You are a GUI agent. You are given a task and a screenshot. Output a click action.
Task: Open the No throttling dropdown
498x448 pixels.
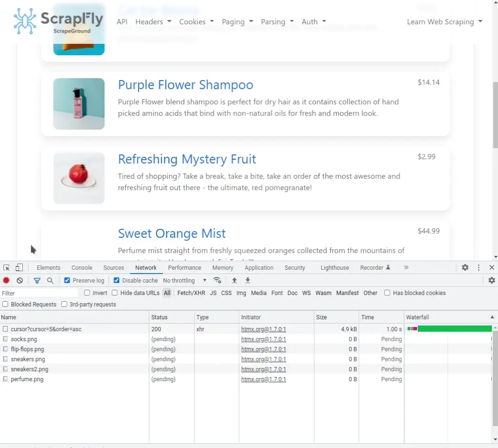coord(185,281)
